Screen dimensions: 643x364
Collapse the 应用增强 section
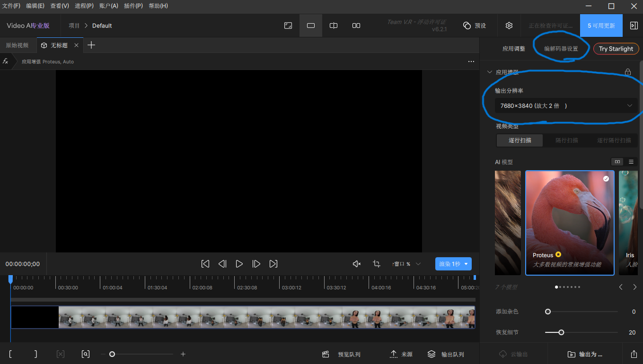click(x=490, y=72)
